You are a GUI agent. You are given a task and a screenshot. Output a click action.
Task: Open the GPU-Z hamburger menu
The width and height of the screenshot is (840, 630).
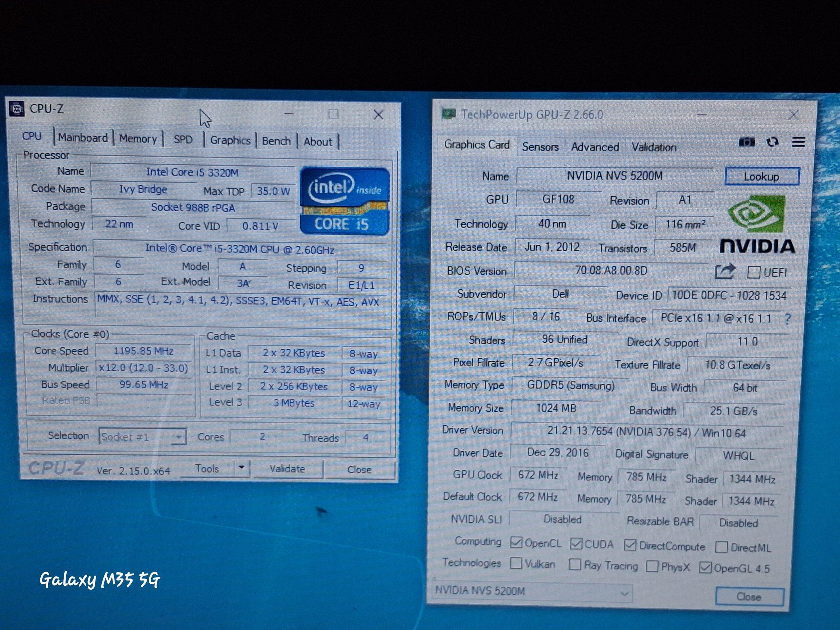click(798, 142)
